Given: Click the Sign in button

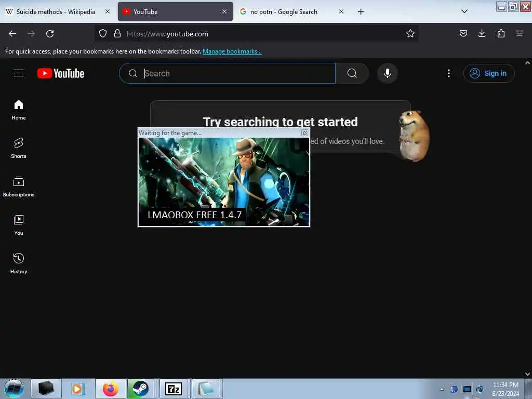Looking at the screenshot, I should pyautogui.click(x=489, y=73).
